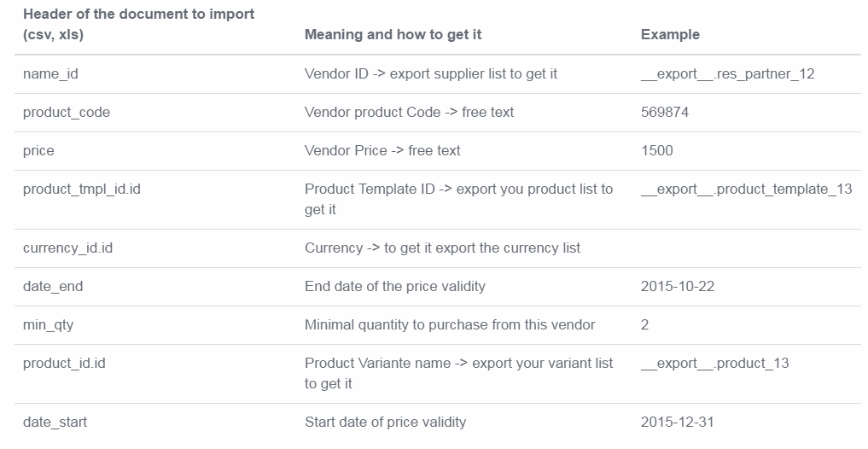Click the price field name
868x449 pixels.
click(38, 151)
